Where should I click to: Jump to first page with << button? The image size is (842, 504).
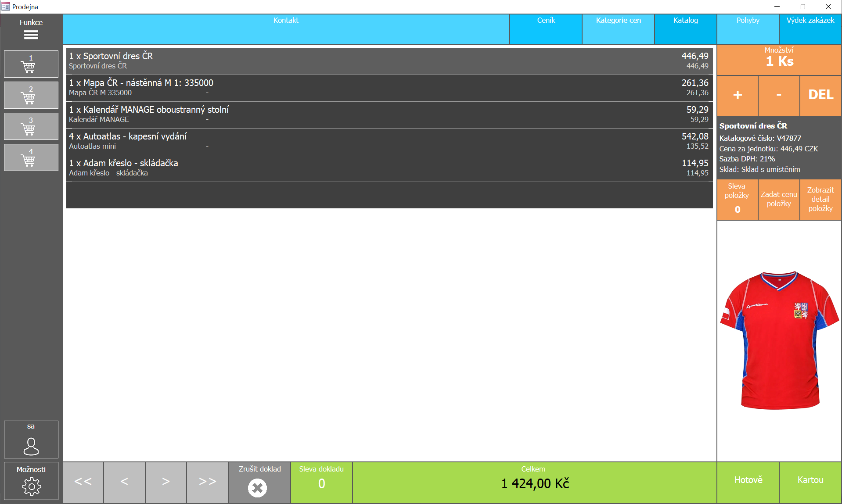pyautogui.click(x=83, y=482)
